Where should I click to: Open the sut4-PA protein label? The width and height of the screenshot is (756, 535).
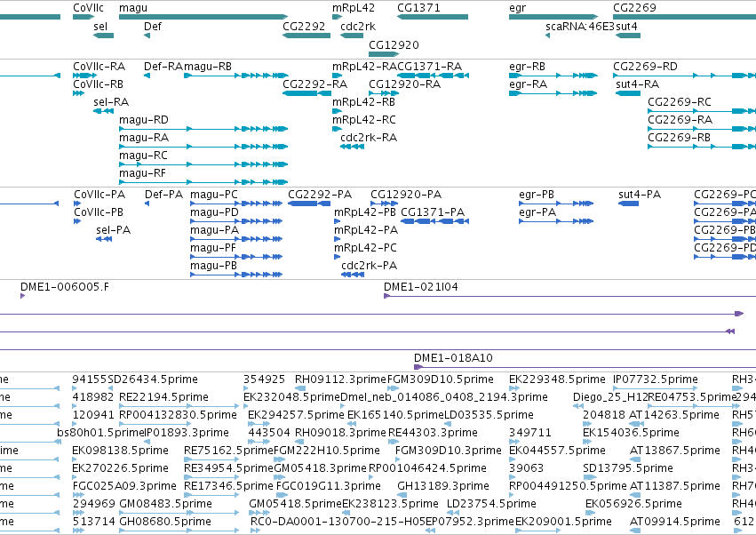640,195
